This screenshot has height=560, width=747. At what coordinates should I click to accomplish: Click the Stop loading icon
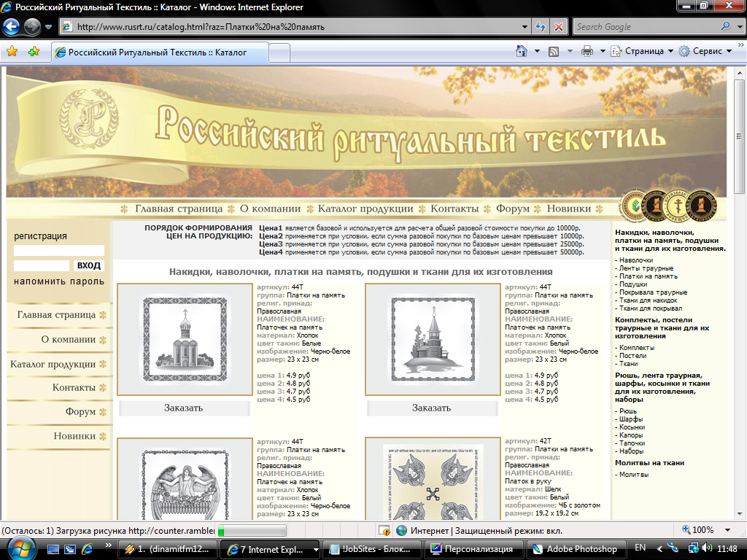[558, 26]
